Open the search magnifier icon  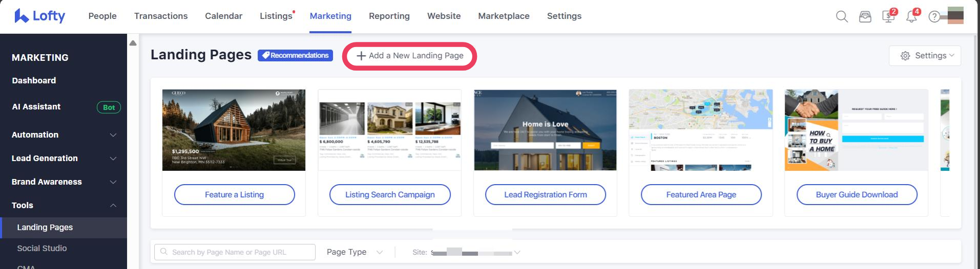tap(842, 16)
